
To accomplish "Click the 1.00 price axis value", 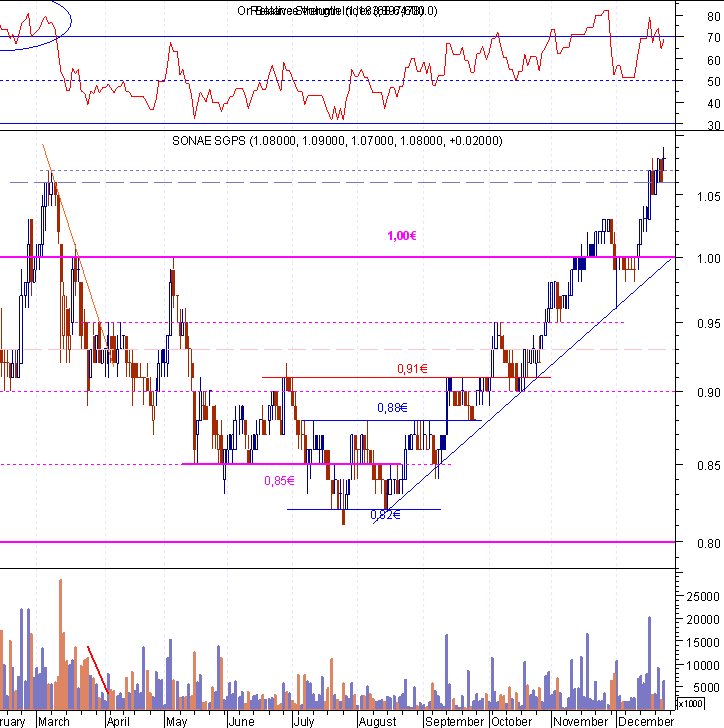I will coord(709,259).
